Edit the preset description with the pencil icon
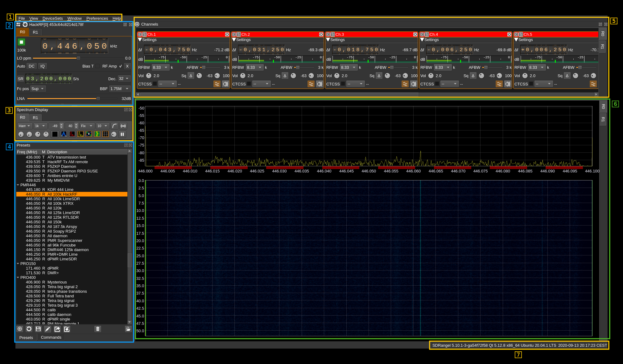 click(47, 329)
